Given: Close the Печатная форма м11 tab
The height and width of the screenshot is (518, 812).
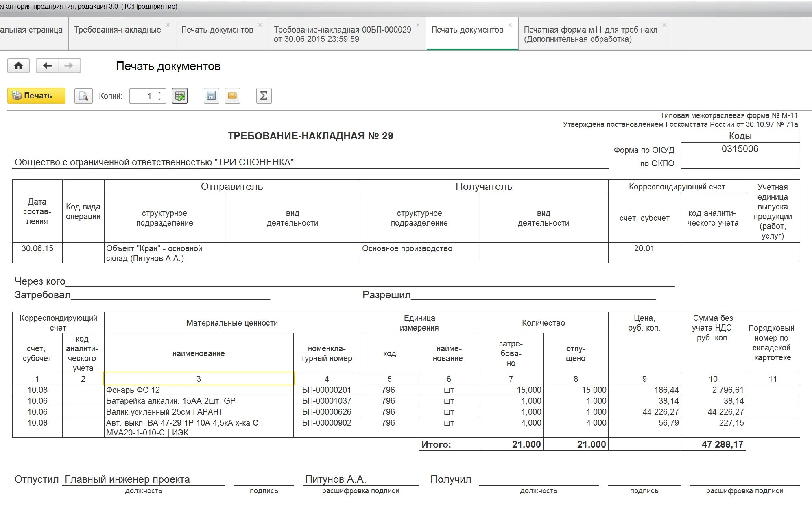Looking at the screenshot, I should pyautogui.click(x=664, y=25).
